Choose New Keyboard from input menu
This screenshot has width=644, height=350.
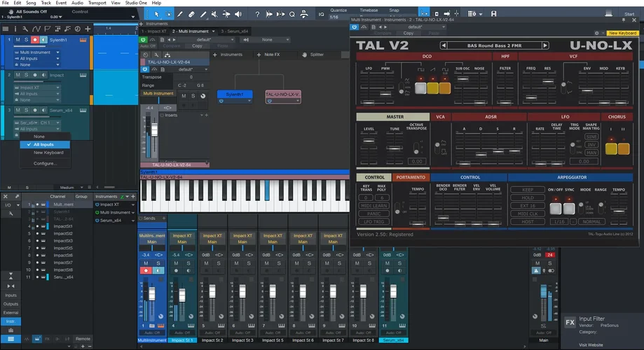pos(48,153)
